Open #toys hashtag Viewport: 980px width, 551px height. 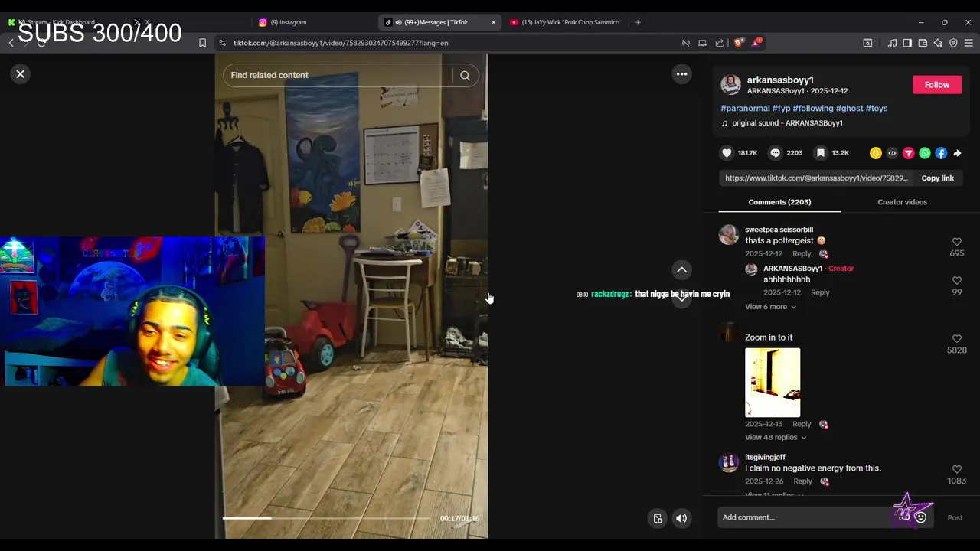[x=877, y=109]
